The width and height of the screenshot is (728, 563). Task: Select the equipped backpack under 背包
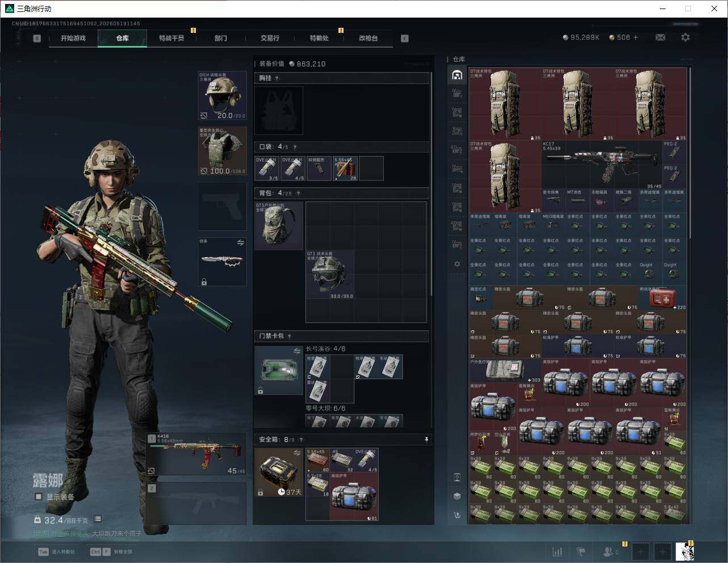click(x=279, y=226)
